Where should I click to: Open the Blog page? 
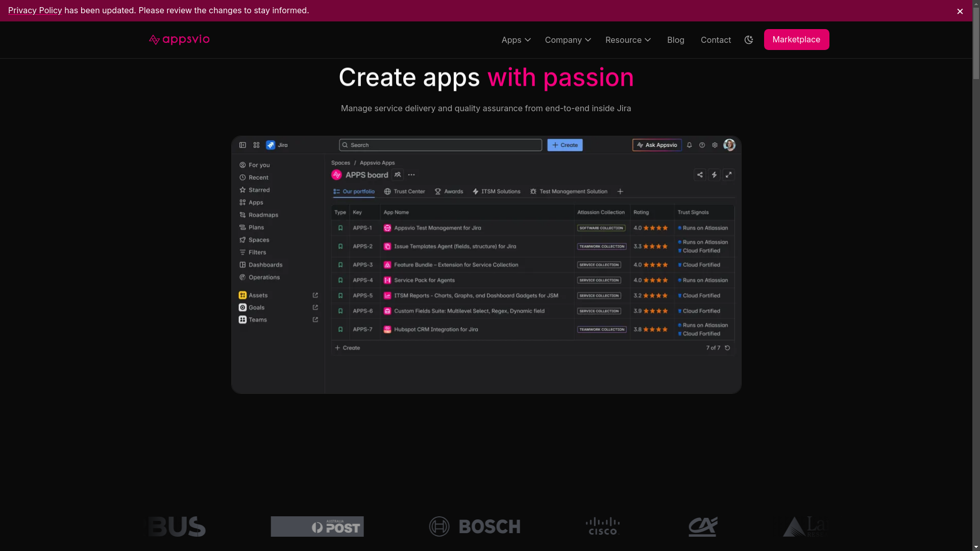(x=675, y=40)
